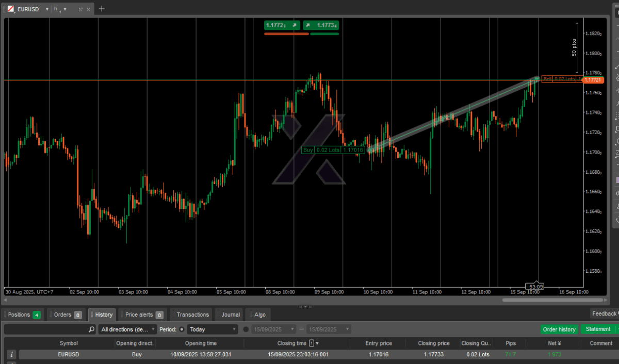Close the EURUSD chart tab
The image size is (619, 364).
[x=89, y=9]
